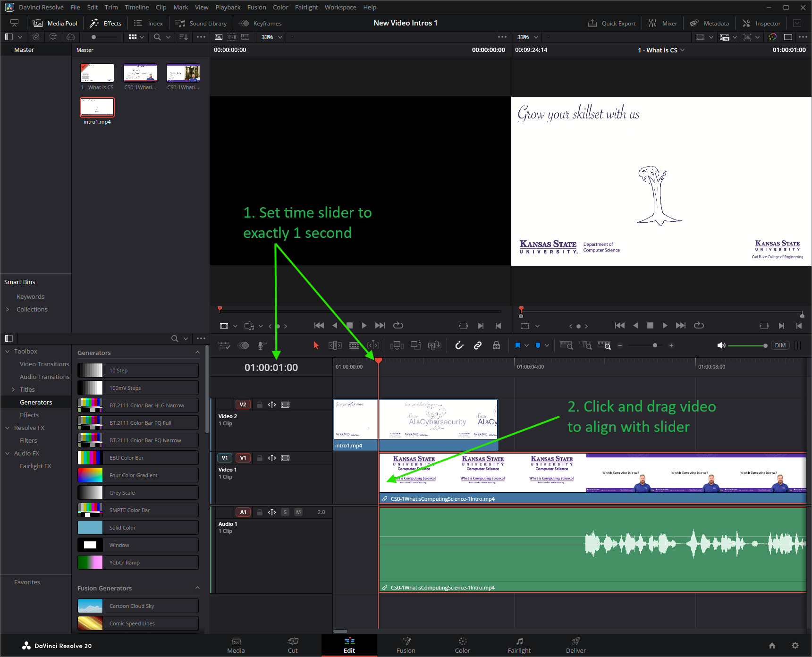
Task: Toggle the Position Lock padlock icon
Action: 496,345
